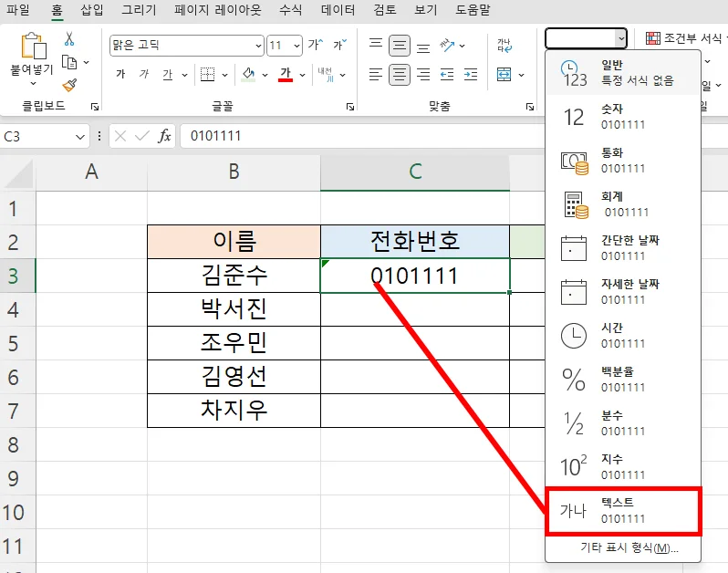The height and width of the screenshot is (573, 728).
Task: Toggle bold 가 formatting
Action: coord(120,74)
